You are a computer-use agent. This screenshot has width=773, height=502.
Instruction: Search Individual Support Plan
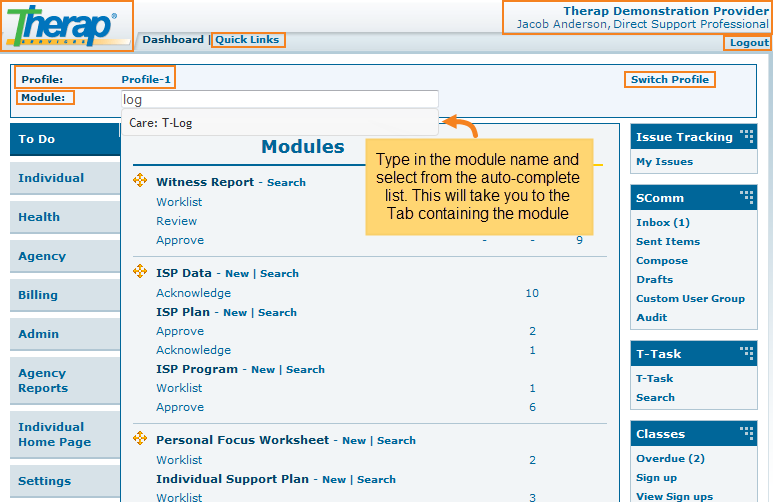point(377,480)
